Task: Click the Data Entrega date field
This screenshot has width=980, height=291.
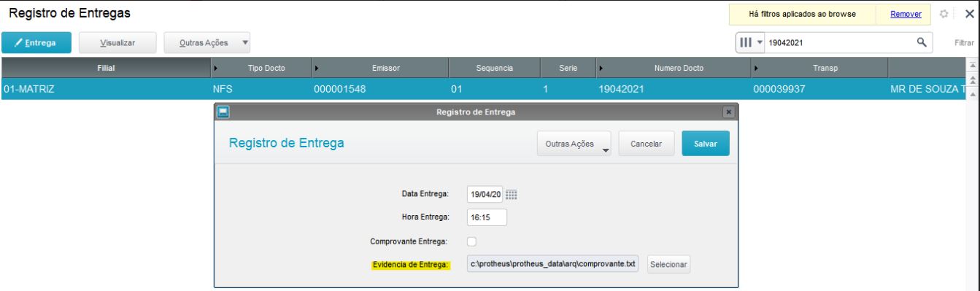Action: 485,195
